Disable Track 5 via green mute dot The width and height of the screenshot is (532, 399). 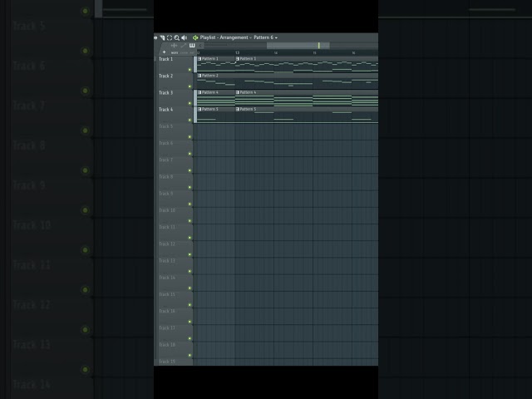pyautogui.click(x=190, y=136)
